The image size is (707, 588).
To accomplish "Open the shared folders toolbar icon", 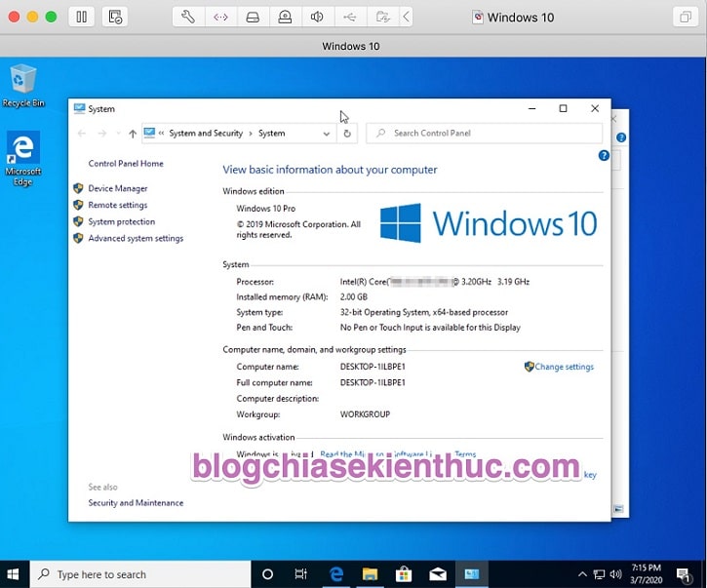I will point(382,18).
